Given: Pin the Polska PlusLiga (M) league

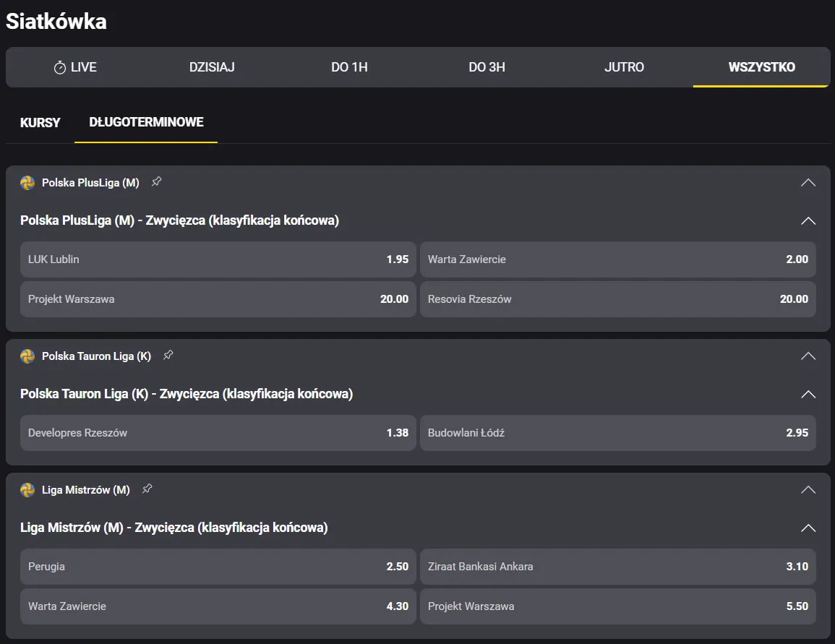Looking at the screenshot, I should [x=156, y=182].
